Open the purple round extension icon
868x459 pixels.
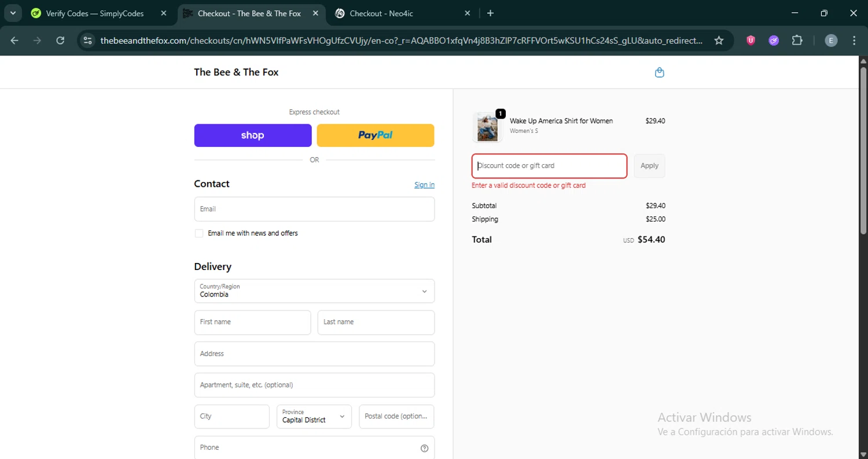tap(774, 40)
